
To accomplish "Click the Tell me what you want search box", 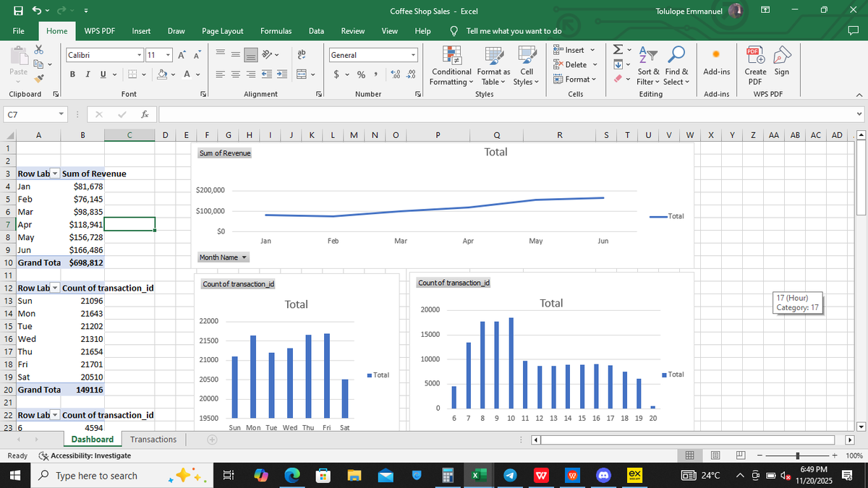I will coord(514,31).
